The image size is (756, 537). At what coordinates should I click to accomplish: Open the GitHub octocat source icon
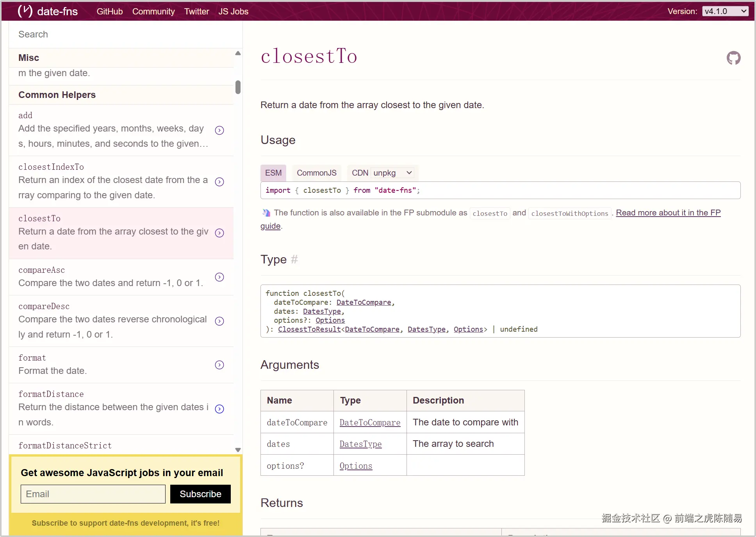pyautogui.click(x=733, y=58)
